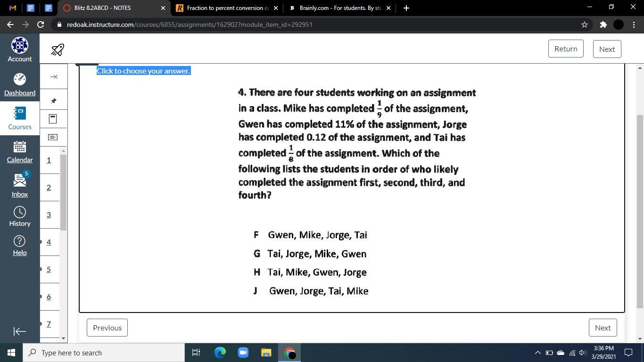The width and height of the screenshot is (644, 362).
Task: Click the page vertical scrollbar
Action: [640, 211]
